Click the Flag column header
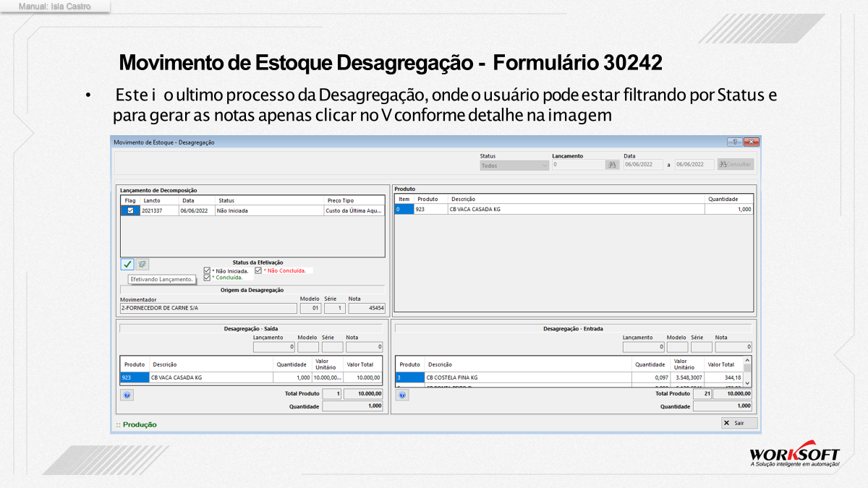This screenshot has width=868, height=488. click(x=130, y=200)
